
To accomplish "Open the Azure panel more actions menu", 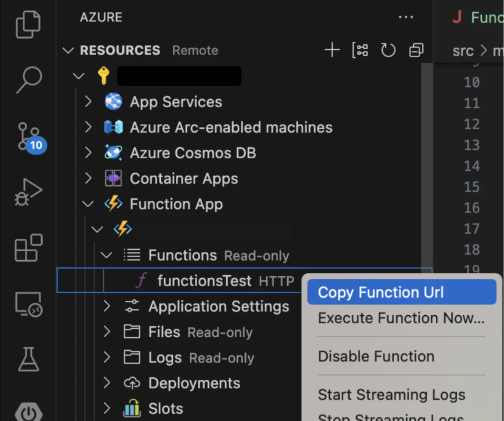I will tap(406, 17).
